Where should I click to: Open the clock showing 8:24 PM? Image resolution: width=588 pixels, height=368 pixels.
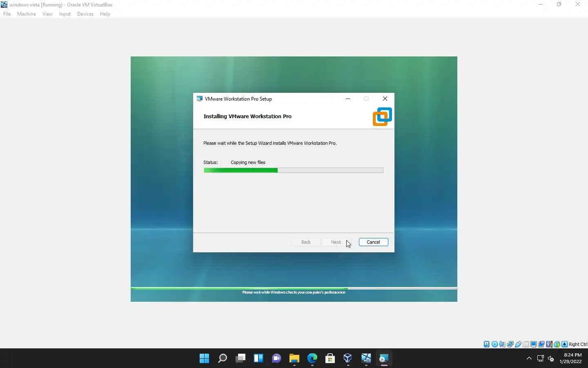[x=571, y=358]
